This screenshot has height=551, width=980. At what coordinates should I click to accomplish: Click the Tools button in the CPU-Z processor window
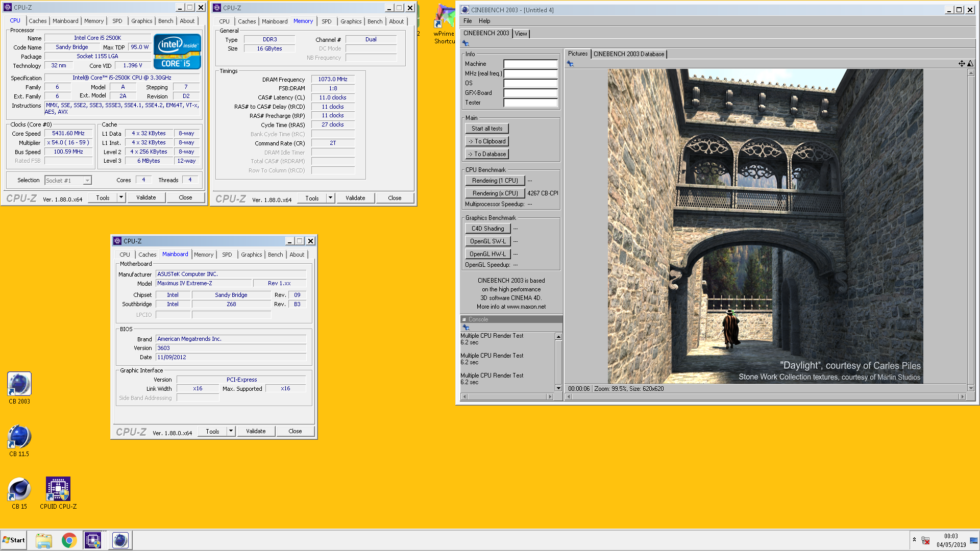103,197
